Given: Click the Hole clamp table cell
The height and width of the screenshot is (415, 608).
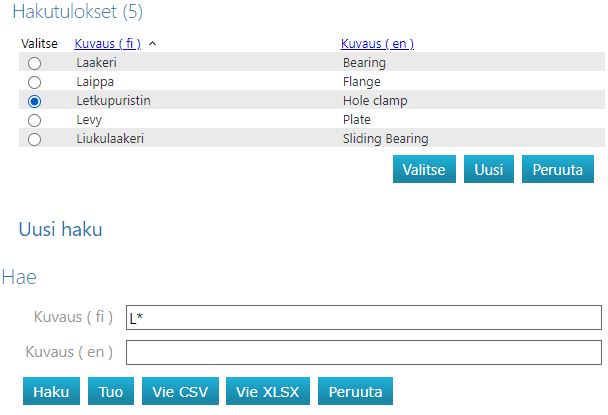Looking at the screenshot, I should click(375, 101).
